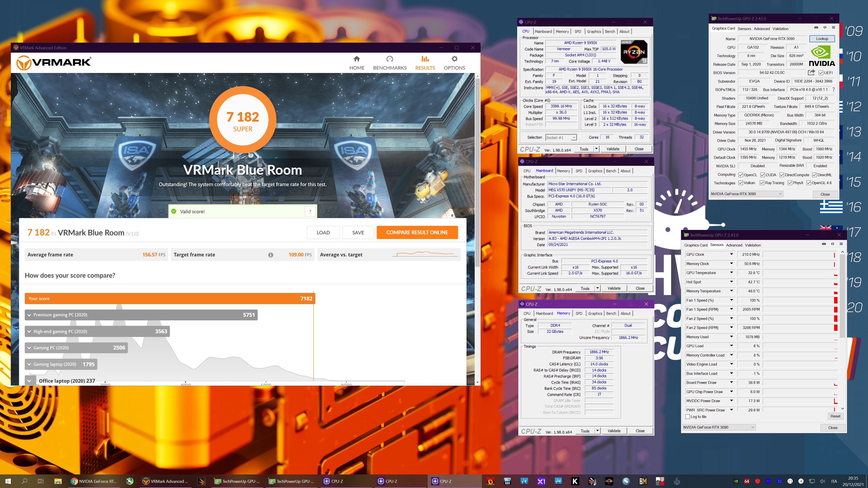Image resolution: width=868 pixels, height=488 pixels.
Task: Click refresh icon in GPU-Z Graphics Card window
Action: (x=825, y=28)
